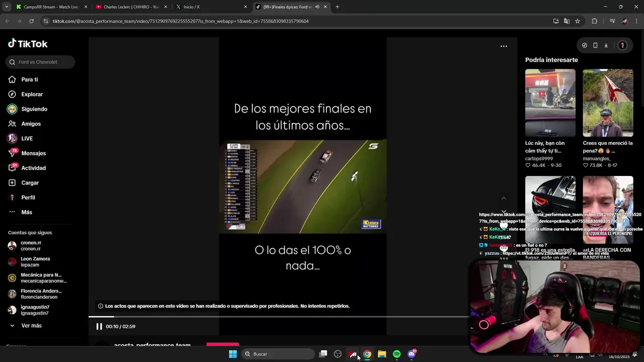Open install/cast icon in address bar

pos(556,21)
